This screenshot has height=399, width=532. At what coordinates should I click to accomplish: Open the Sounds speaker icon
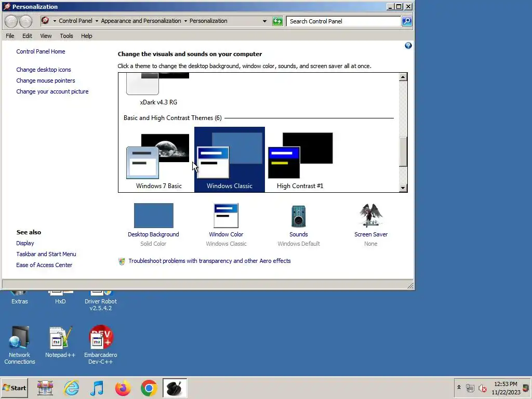tap(299, 216)
